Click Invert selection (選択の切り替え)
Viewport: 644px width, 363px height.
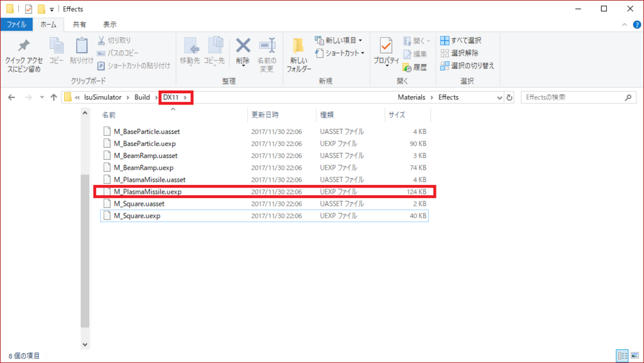[x=467, y=65]
